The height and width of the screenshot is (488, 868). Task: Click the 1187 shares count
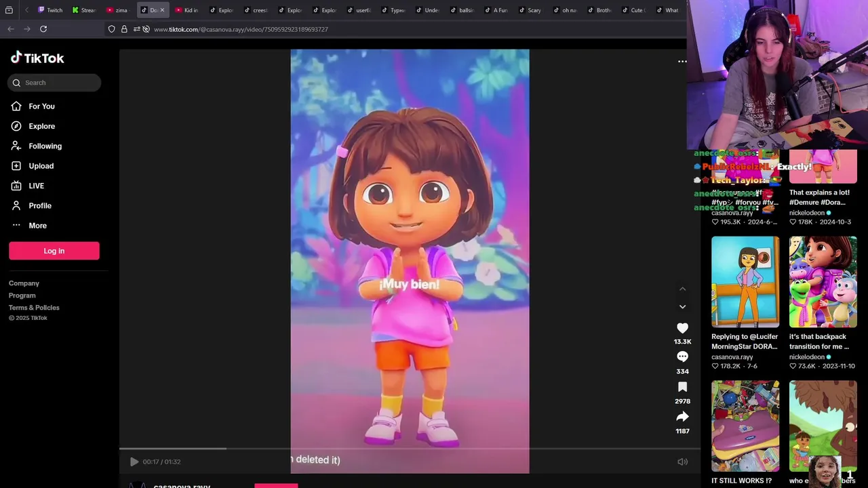click(x=682, y=431)
